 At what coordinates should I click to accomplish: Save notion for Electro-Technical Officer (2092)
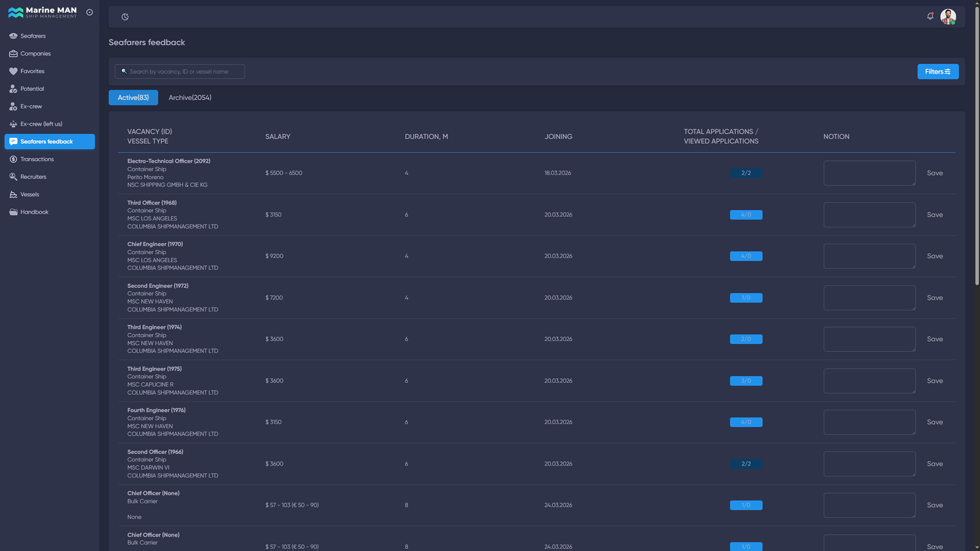pos(935,173)
